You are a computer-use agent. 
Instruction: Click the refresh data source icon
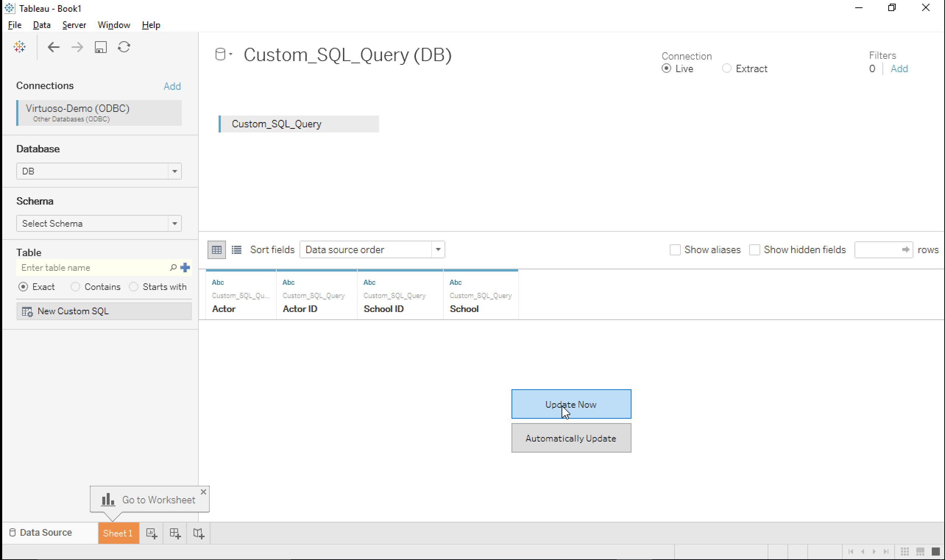[124, 47]
